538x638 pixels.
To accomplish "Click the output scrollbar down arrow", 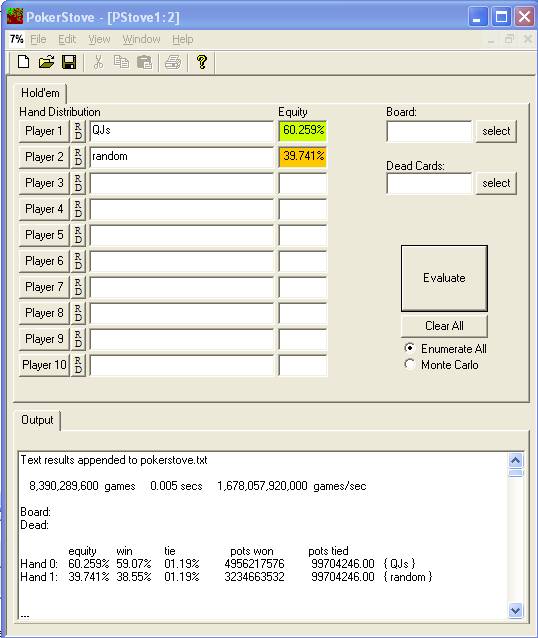I will point(516,610).
